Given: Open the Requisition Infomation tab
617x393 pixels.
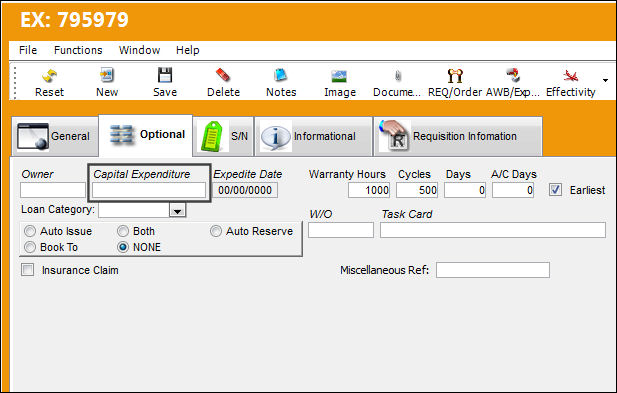Looking at the screenshot, I should click(458, 137).
